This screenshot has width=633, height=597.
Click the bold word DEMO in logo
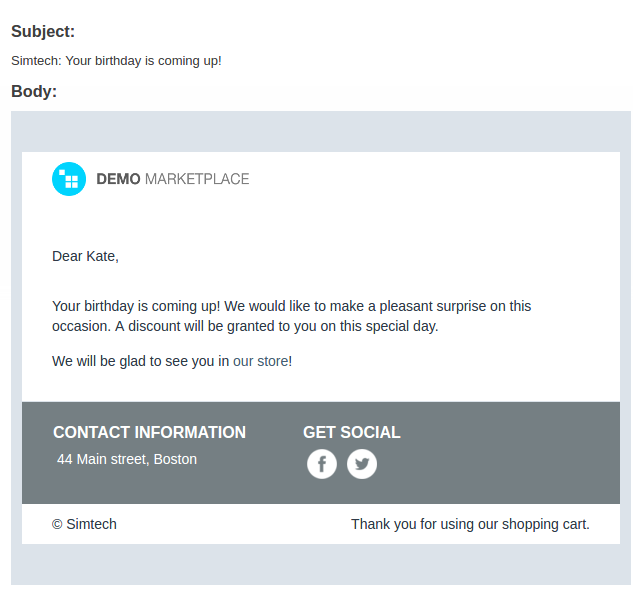click(x=118, y=179)
